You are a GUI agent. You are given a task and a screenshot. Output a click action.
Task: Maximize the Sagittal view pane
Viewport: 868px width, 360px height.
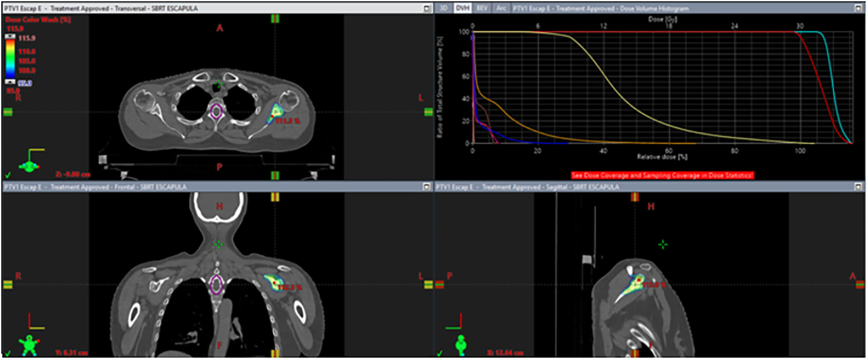[858, 187]
